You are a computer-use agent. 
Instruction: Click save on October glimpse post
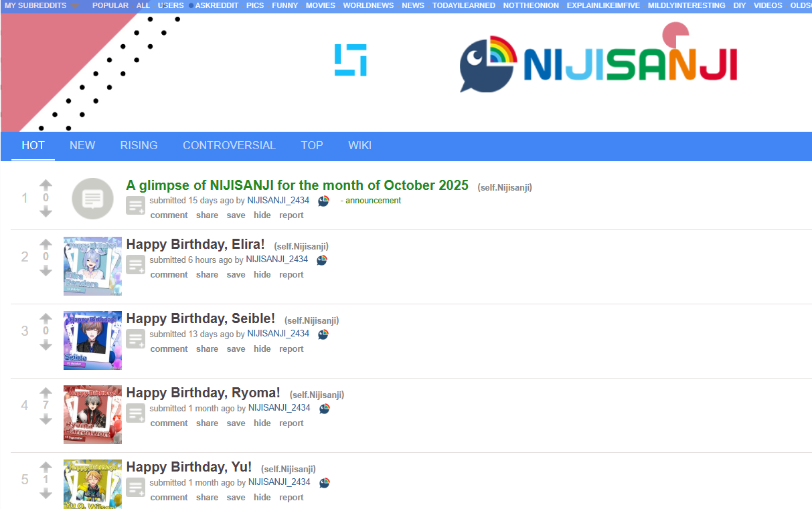point(236,215)
